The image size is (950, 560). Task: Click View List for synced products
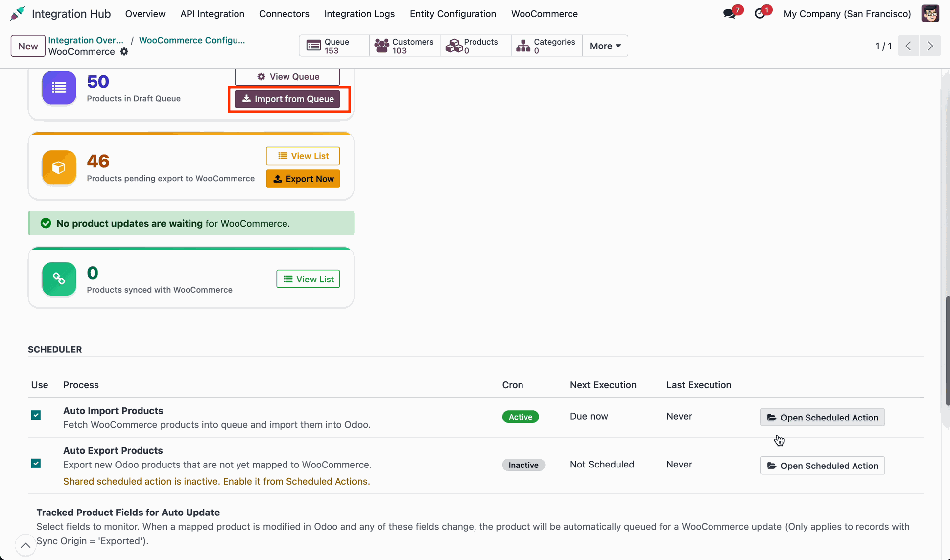point(308,279)
